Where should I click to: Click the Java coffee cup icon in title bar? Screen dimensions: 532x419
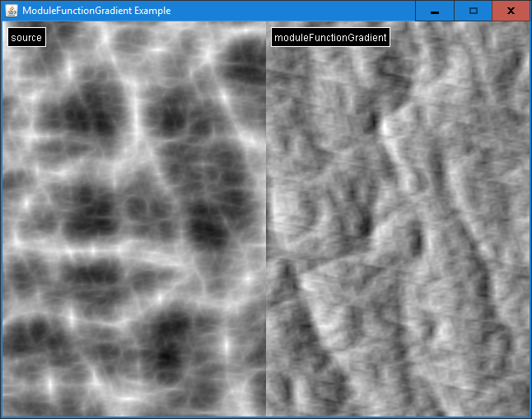pos(11,11)
